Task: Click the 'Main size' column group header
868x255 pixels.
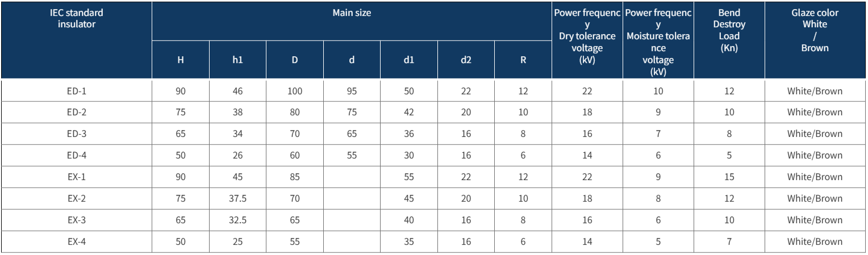Action: 352,12
